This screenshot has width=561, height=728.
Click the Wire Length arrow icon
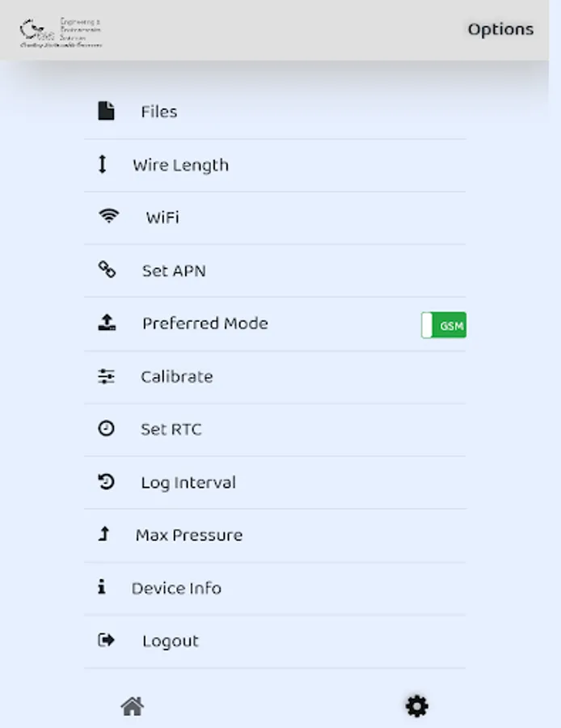[x=102, y=163]
